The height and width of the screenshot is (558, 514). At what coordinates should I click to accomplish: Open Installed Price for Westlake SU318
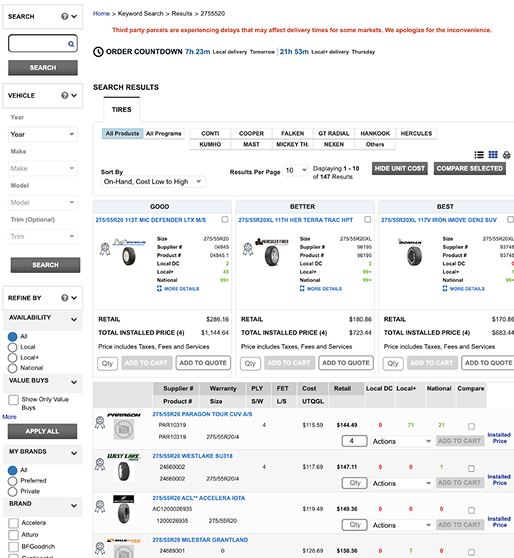[499, 480]
